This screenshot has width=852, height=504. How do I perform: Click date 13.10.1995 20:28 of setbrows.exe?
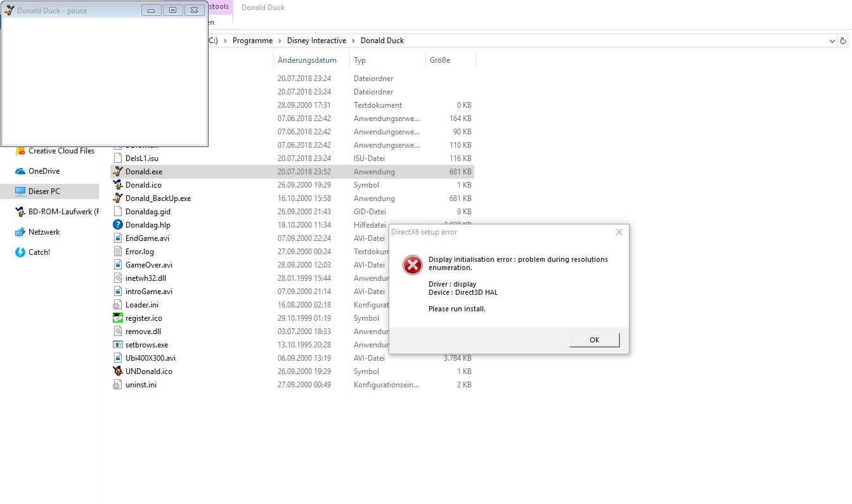(x=304, y=345)
